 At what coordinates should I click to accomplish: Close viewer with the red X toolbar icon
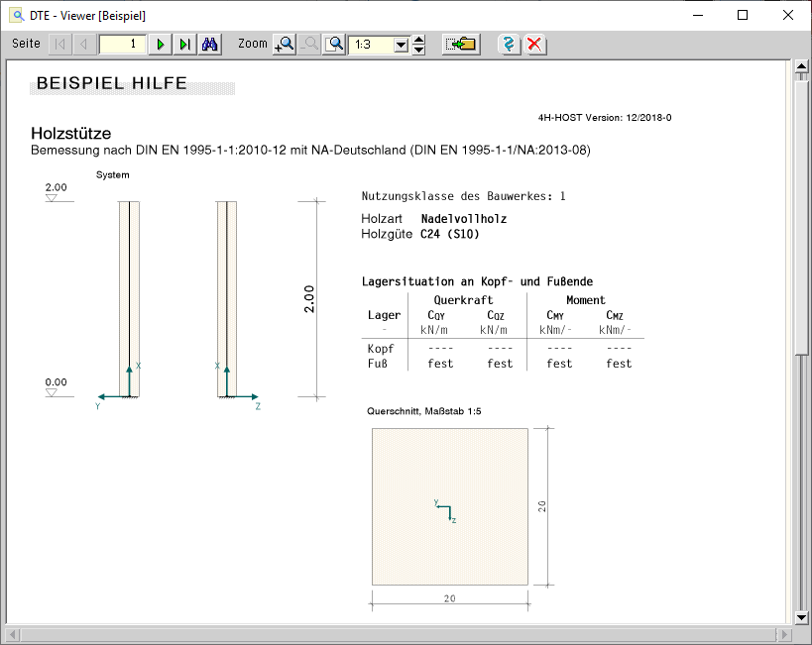pos(534,45)
